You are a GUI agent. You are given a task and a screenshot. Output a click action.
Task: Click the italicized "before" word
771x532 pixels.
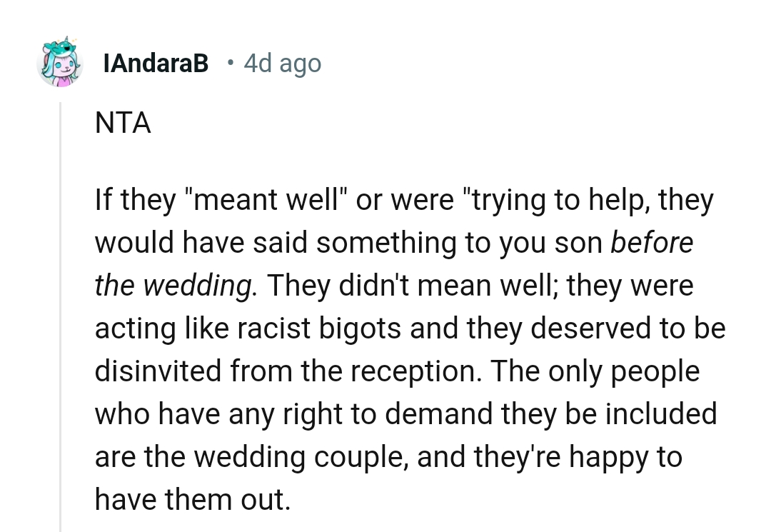tap(652, 244)
